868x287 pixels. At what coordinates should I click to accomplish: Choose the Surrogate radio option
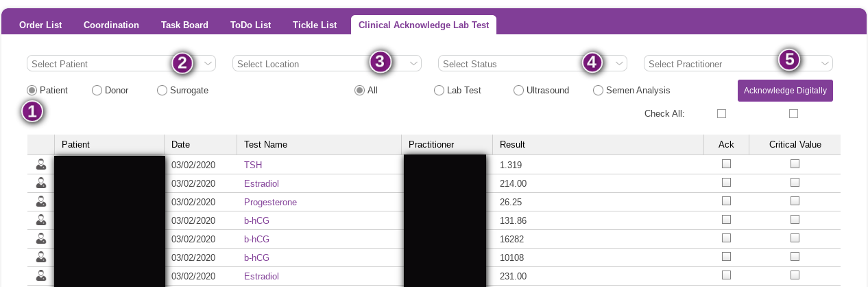coord(162,90)
